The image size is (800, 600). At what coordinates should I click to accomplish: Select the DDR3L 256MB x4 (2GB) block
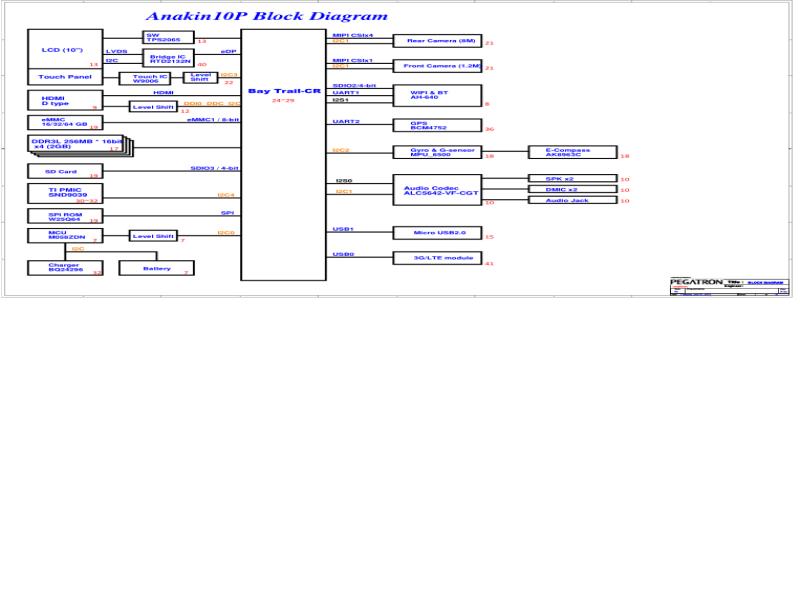click(x=77, y=144)
